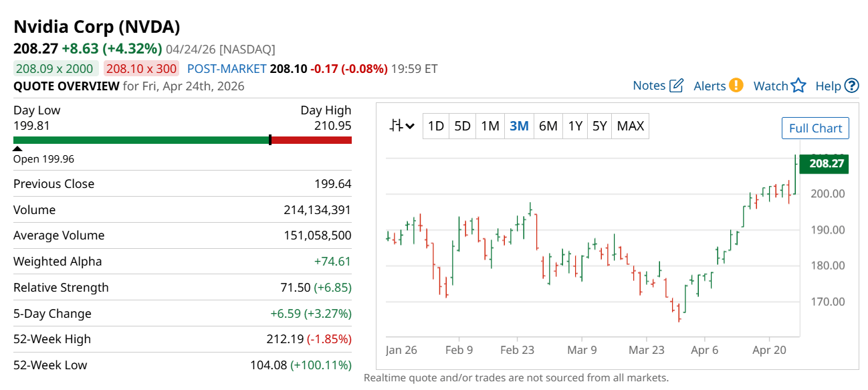Viewport: 868px width, 390px height.
Task: Click the Previous Close value 199.64
Action: (333, 184)
